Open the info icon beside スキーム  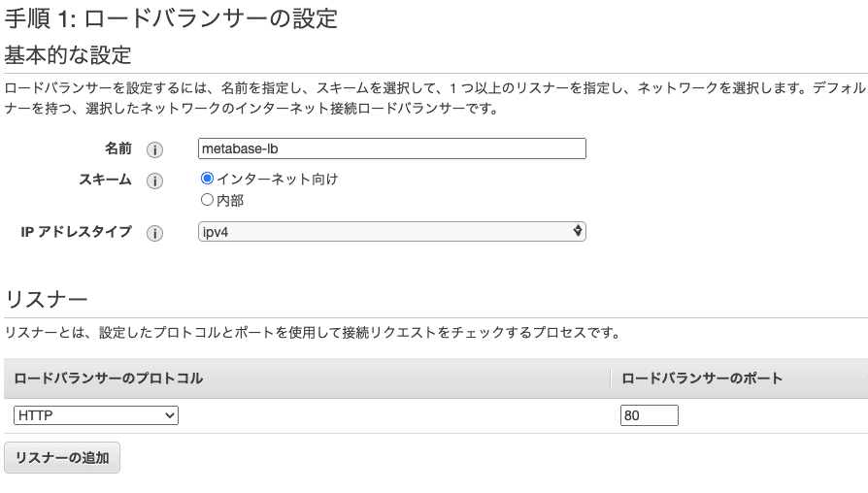[154, 181]
